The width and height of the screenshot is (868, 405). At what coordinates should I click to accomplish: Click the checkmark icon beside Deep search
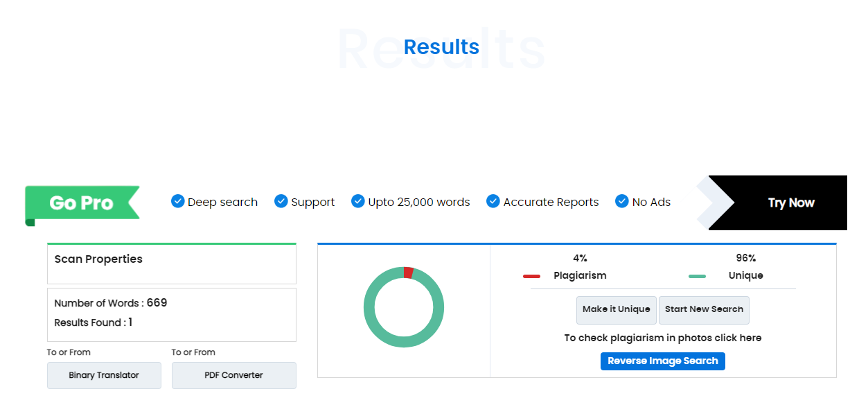178,202
